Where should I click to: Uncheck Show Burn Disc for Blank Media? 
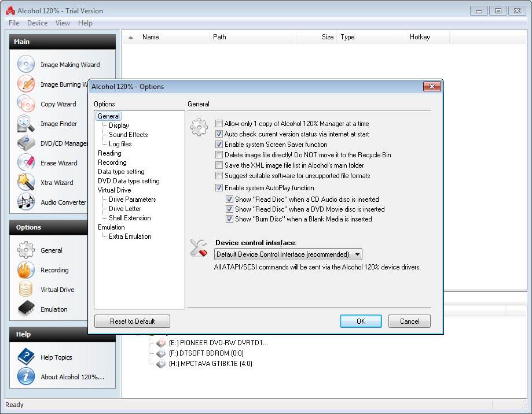click(x=229, y=219)
